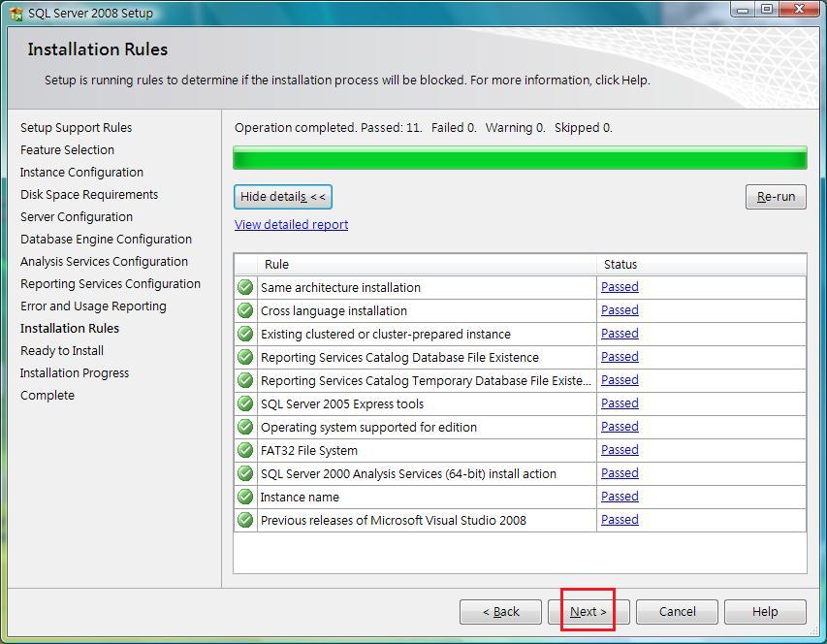827x644 pixels.
Task: Select Reporting Services Configuration step
Action: (x=111, y=284)
